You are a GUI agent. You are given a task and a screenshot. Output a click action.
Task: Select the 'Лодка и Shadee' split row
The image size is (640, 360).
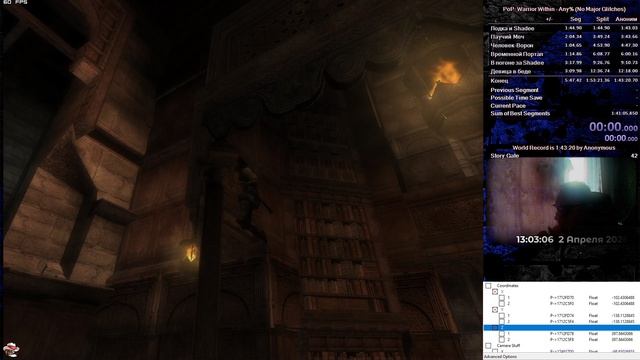pos(564,28)
